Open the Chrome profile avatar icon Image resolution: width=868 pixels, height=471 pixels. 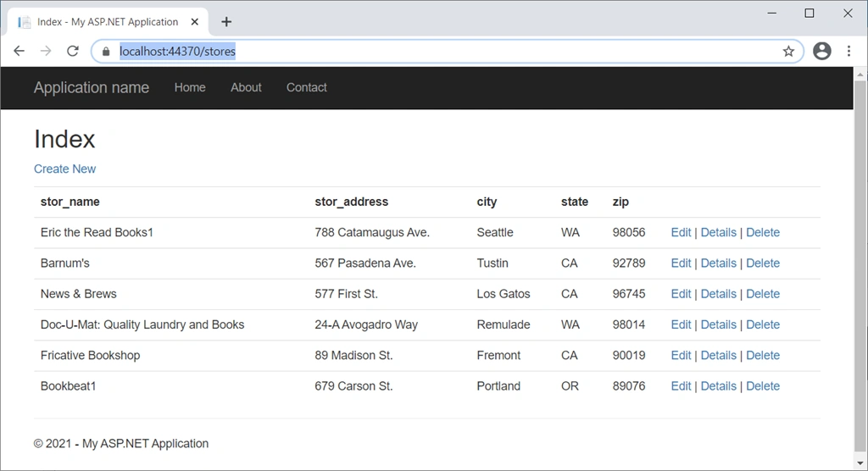pyautogui.click(x=822, y=51)
